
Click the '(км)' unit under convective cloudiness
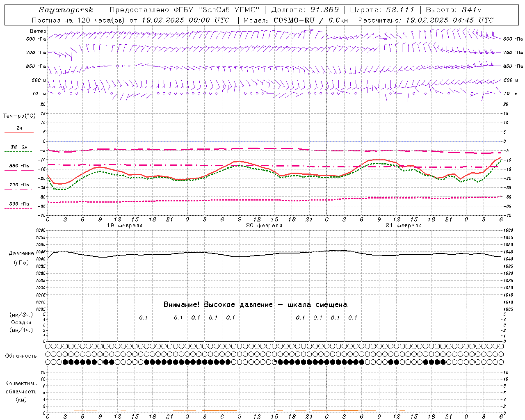click(21, 399)
